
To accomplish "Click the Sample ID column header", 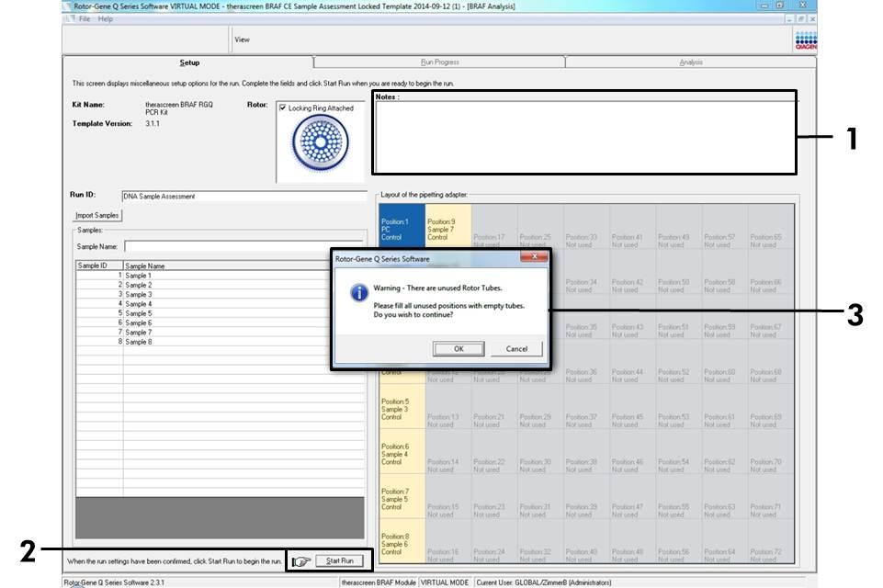I will click(99, 266).
